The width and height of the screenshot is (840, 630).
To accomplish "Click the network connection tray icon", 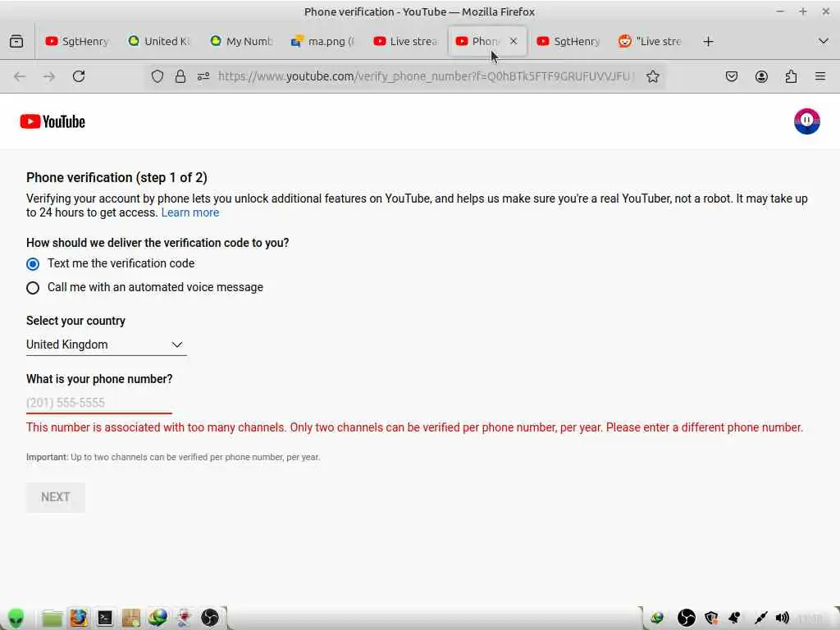I will pyautogui.click(x=759, y=619).
